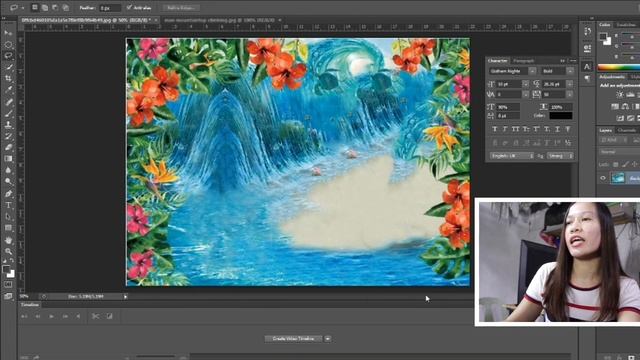Open the font size dropdown
The height and width of the screenshot is (360, 640).
(526, 84)
